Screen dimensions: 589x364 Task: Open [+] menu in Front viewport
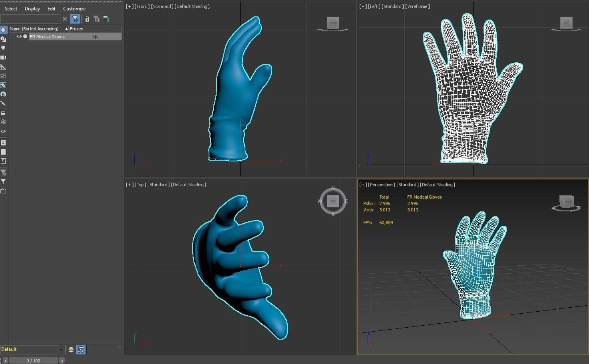[x=129, y=6]
